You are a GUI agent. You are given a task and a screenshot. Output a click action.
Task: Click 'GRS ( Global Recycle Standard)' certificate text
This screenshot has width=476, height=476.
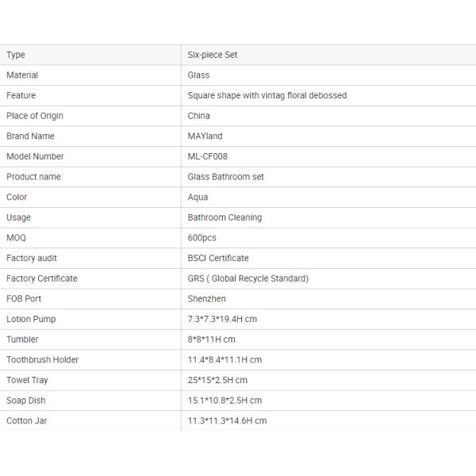pos(248,278)
